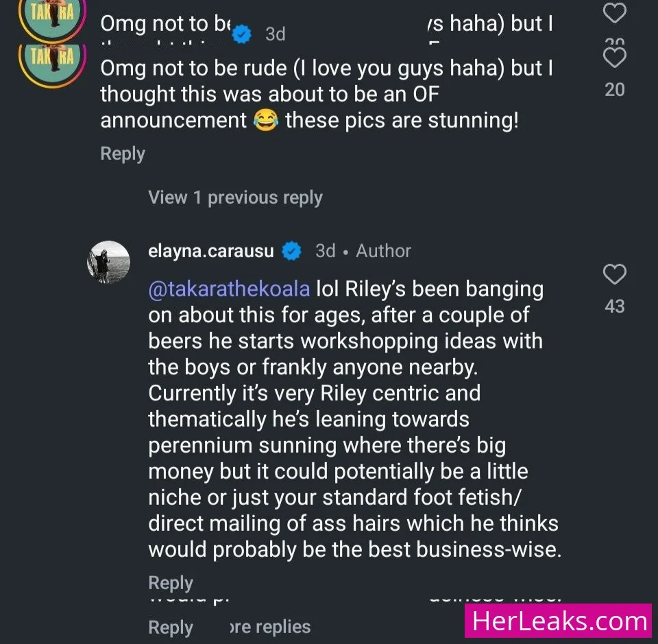Like the 'OF announcement' comment with the heart
The height and width of the screenshot is (644, 658).
(x=615, y=58)
